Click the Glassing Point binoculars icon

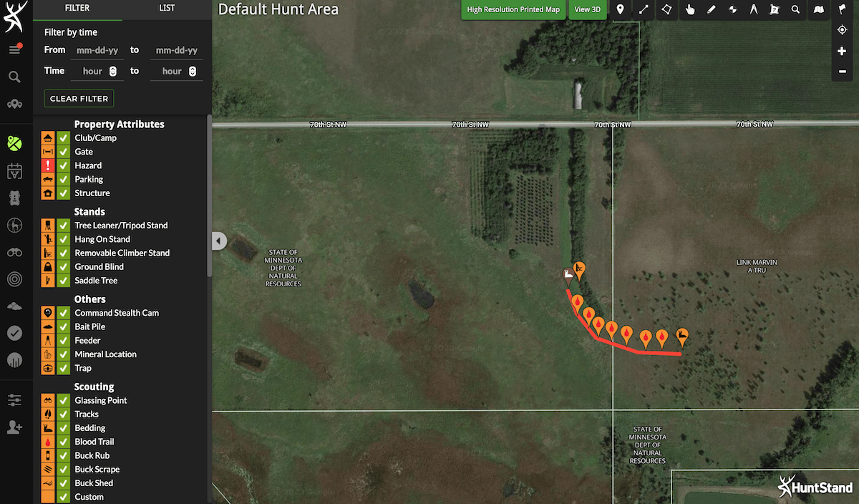(47, 401)
